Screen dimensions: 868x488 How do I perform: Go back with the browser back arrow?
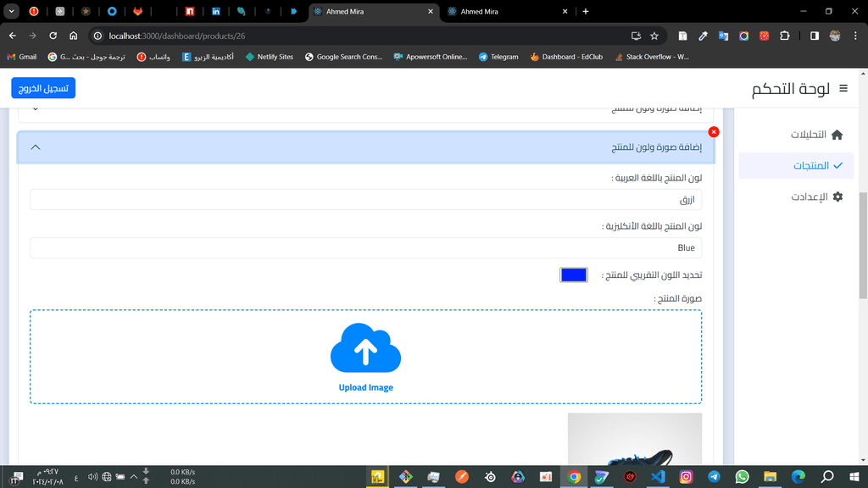tap(12, 36)
